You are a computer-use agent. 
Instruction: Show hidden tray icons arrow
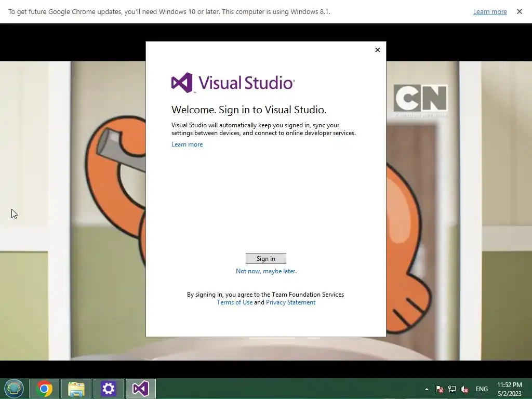tap(427, 389)
